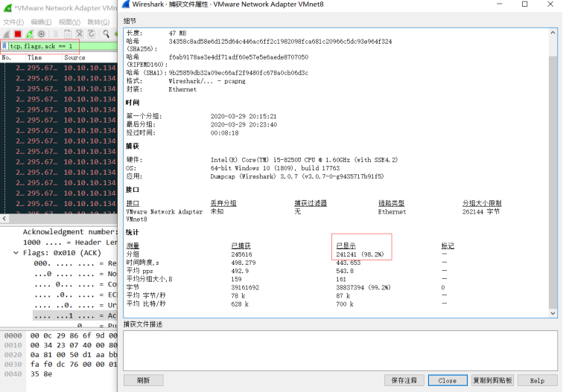This screenshot has width=563, height=392.
Task: Open find packet magnifier icon
Action: click(x=106, y=34)
